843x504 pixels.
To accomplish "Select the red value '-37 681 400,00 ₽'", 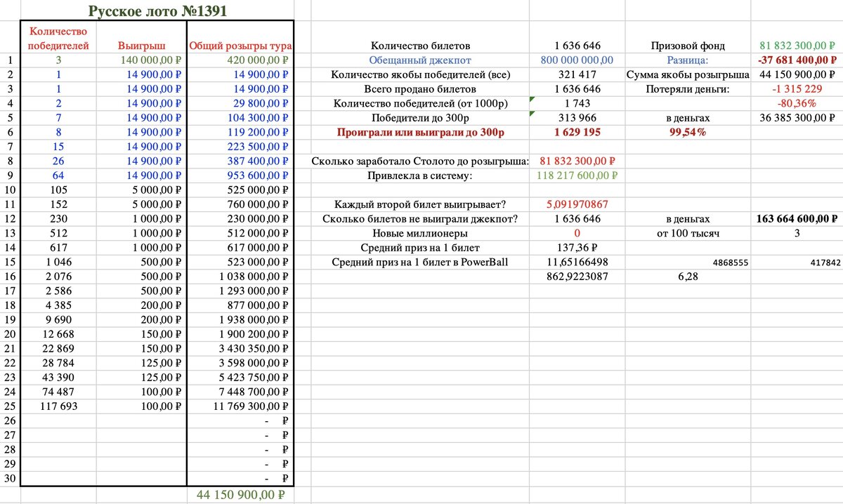I will [797, 60].
